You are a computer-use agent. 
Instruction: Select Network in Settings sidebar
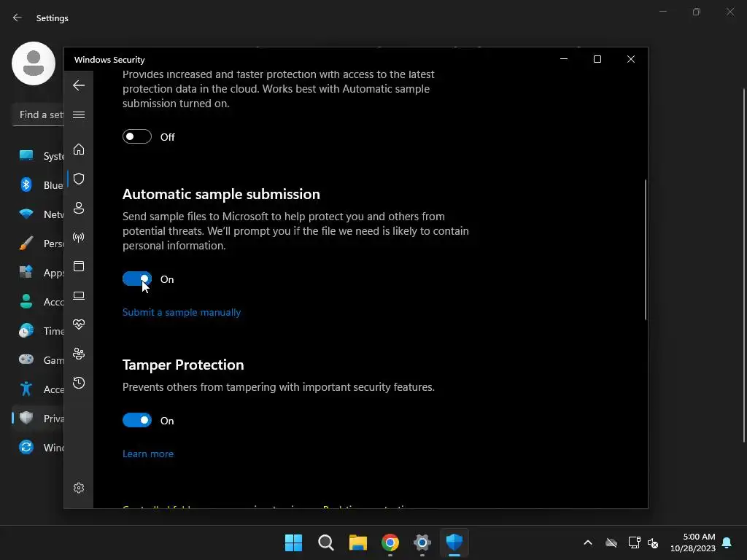38,214
